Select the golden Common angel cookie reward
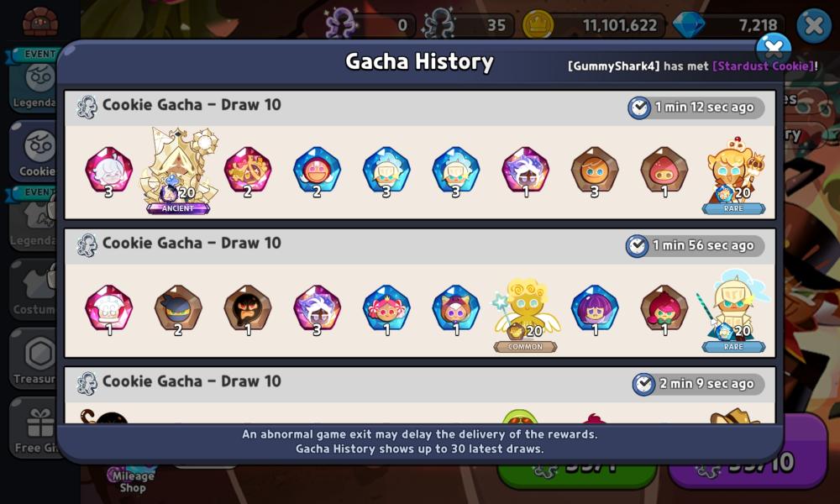840x504 pixels. click(x=526, y=315)
